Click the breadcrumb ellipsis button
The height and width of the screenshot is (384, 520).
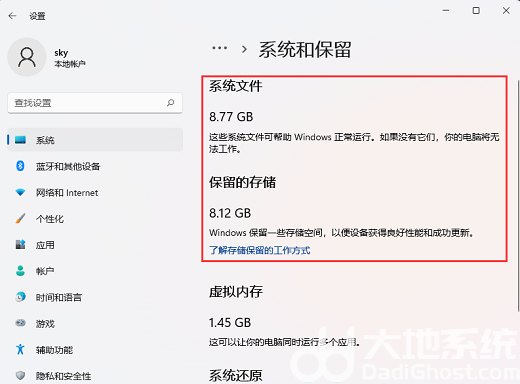(220, 48)
